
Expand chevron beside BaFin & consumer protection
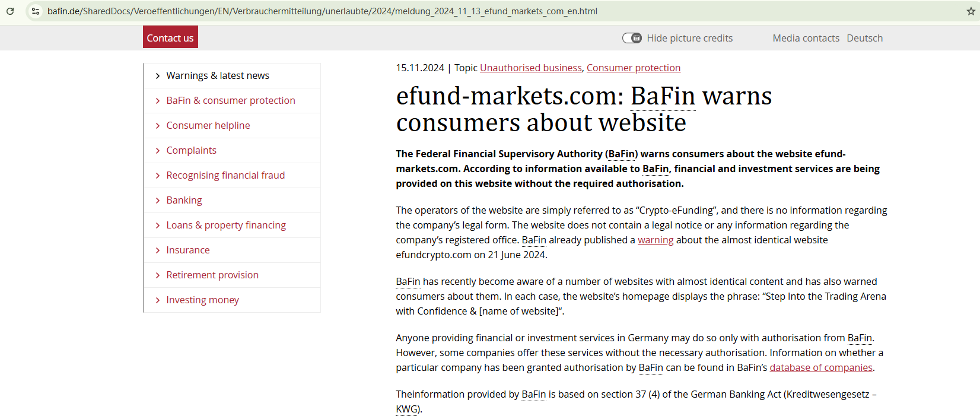coord(157,101)
